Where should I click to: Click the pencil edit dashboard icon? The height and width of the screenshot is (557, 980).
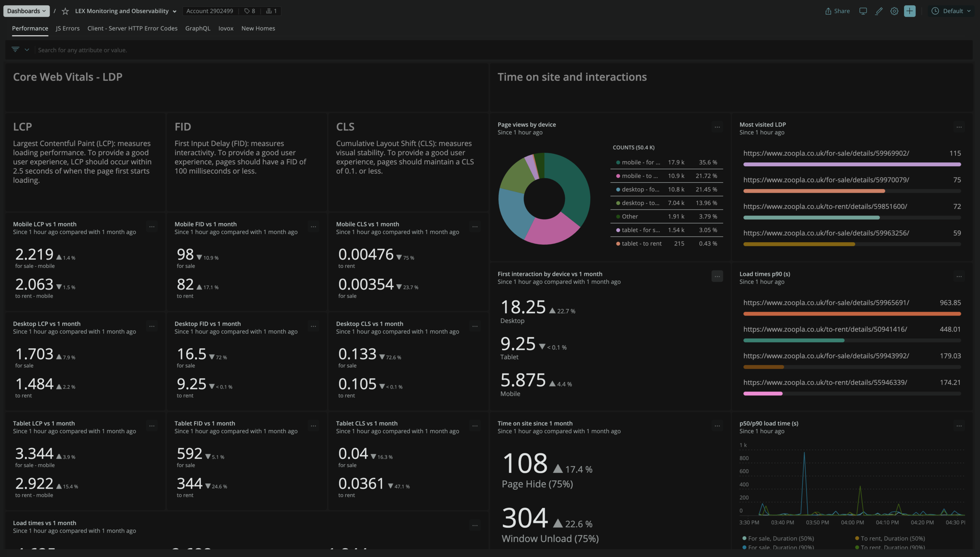[x=878, y=11]
